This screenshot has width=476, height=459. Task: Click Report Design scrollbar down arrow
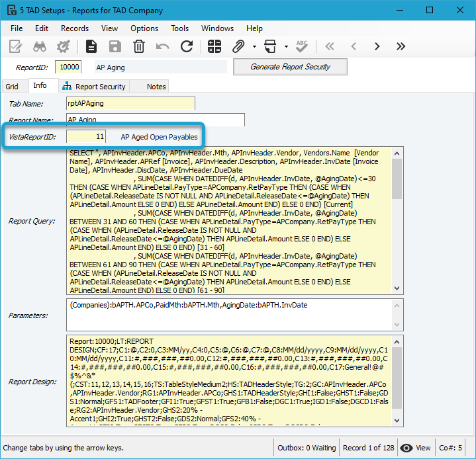[x=397, y=421]
